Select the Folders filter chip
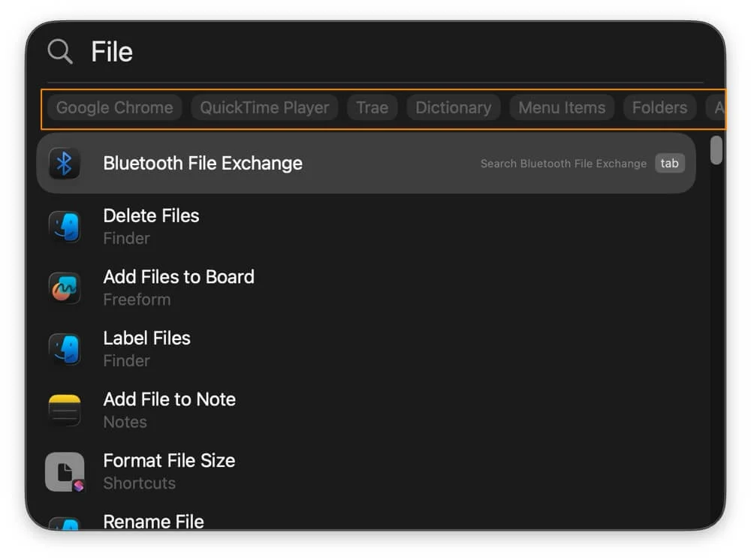Screen dimensions: 751x560 click(x=659, y=107)
